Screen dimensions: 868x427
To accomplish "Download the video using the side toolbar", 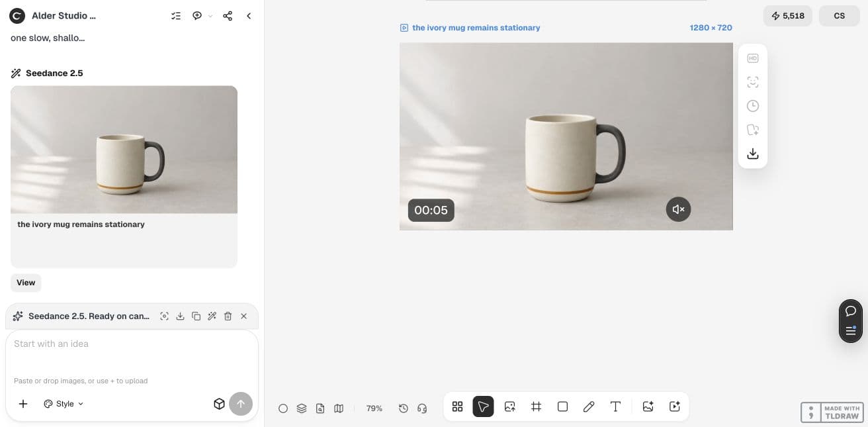I will coord(753,154).
